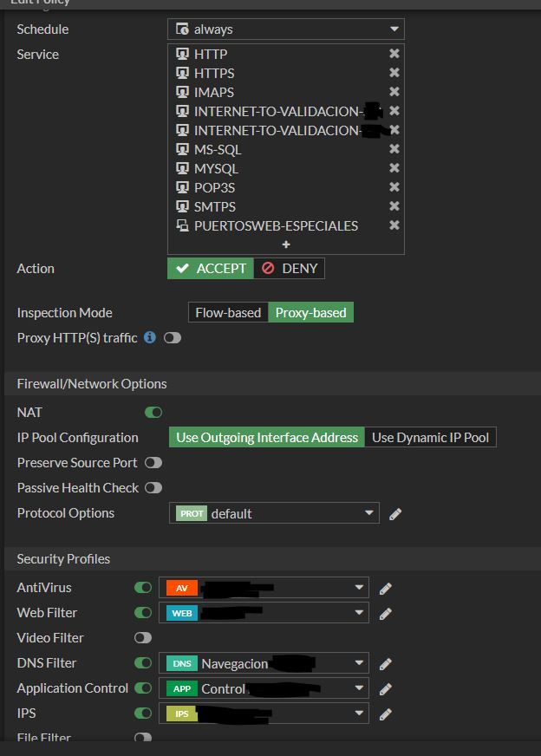
Task: Delete the PUERTOSWEB-ESPECIALES service entry
Action: coord(394,225)
